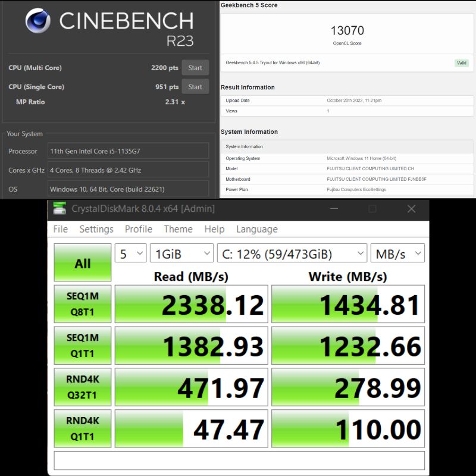Click the Motherboard value FJNBB6F
Image resolution: width=476 pixels, height=476 pixels.
[x=377, y=179]
